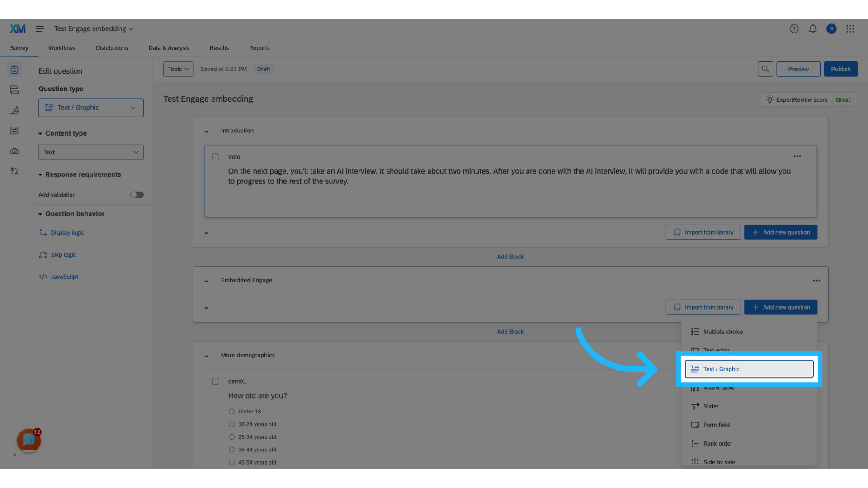
Task: Click Add new question in Introduction block
Action: [x=780, y=232]
